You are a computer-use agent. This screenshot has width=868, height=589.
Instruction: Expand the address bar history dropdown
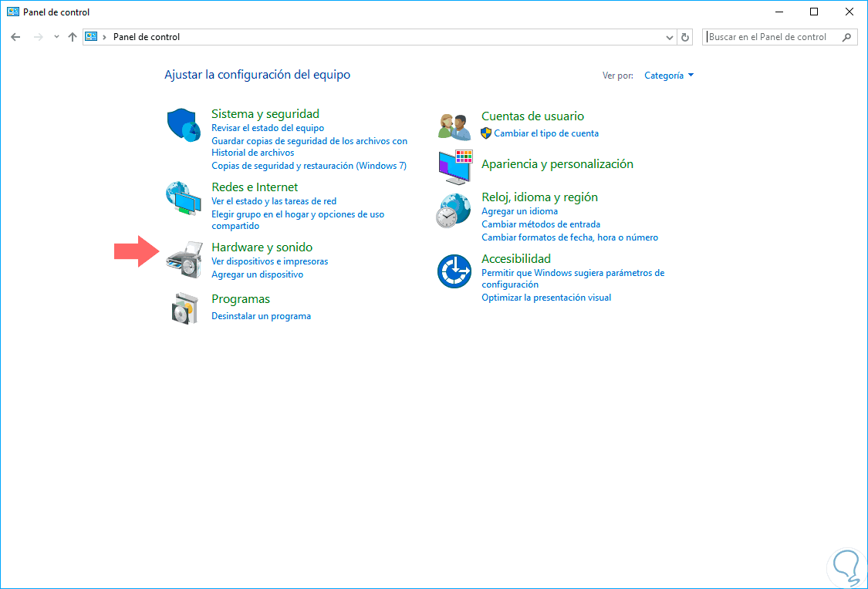(x=669, y=37)
